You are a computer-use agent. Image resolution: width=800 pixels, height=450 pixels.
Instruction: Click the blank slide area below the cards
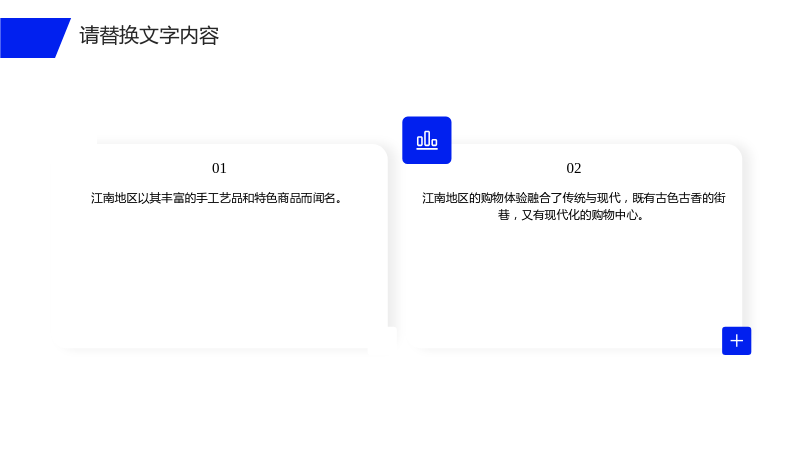pyautogui.click(x=400, y=403)
